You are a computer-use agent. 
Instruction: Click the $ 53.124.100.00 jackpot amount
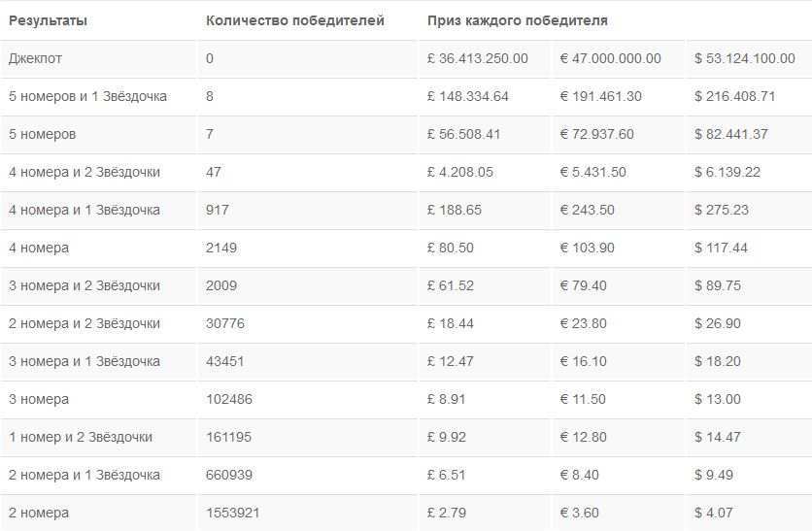click(x=745, y=58)
